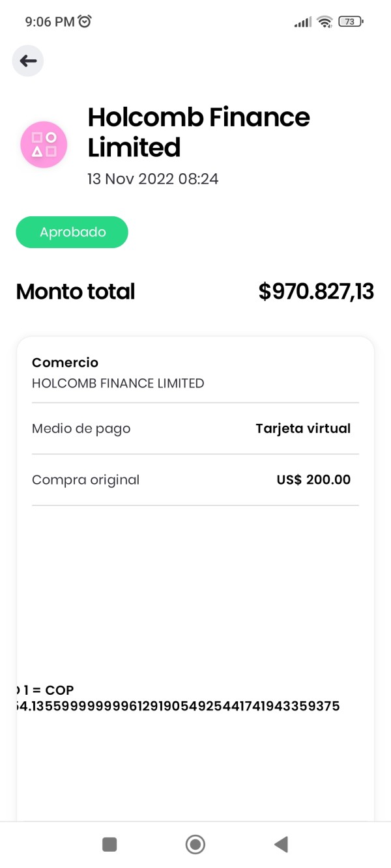
Task: Tap the alarm clock status icon
Action: 85,21
